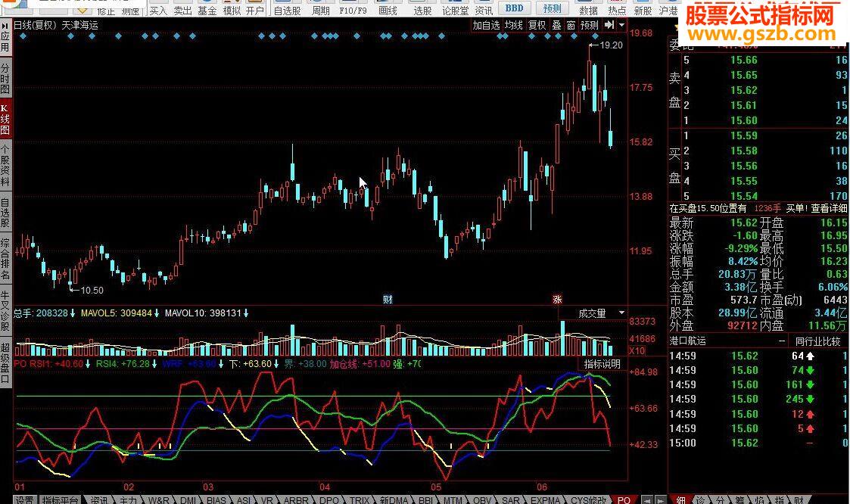
Task: Click the 预测 toolbar button at top
Action: [x=553, y=8]
